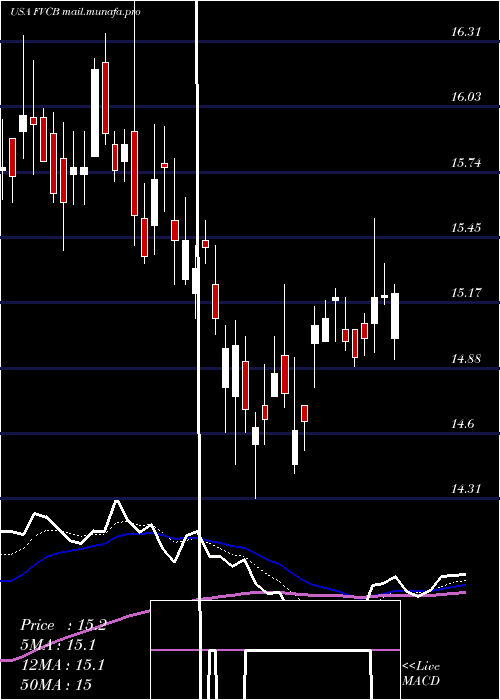The width and height of the screenshot is (500, 700).
Task: Click the 15.45 price axis label
Action: [x=466, y=228]
